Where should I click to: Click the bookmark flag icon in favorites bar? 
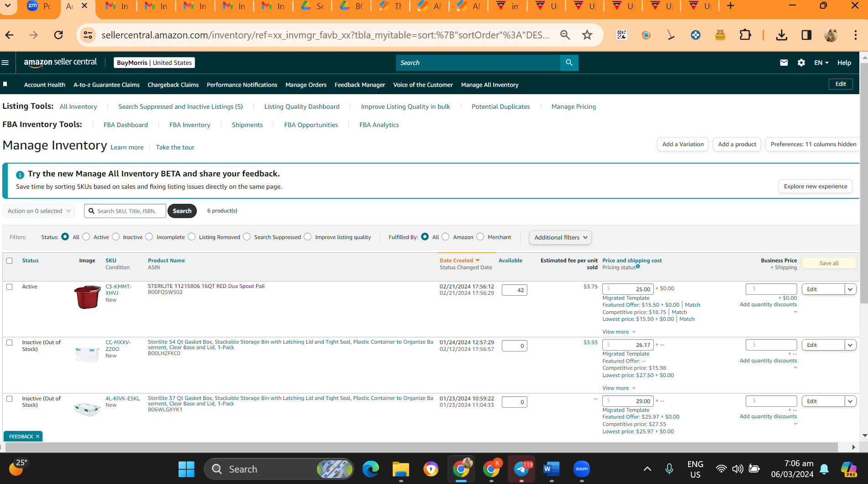point(5,84)
